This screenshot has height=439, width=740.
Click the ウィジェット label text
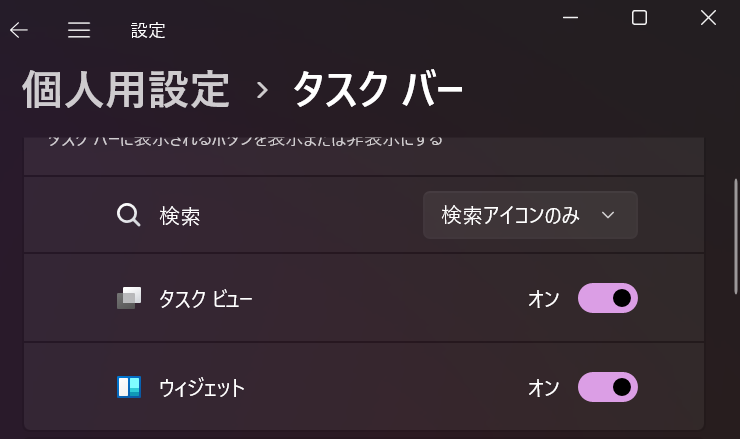[x=202, y=388]
